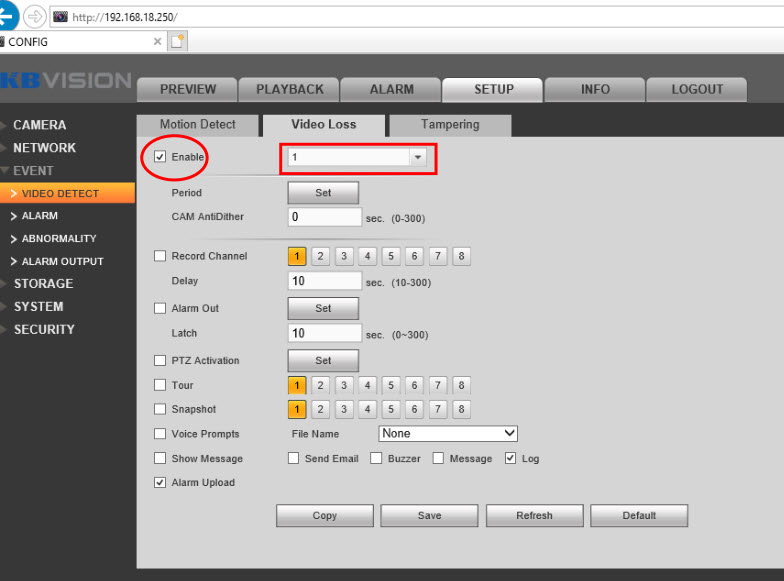Image resolution: width=784 pixels, height=581 pixels.
Task: Open ALARM OUTPUT in the sidebar
Action: click(62, 261)
